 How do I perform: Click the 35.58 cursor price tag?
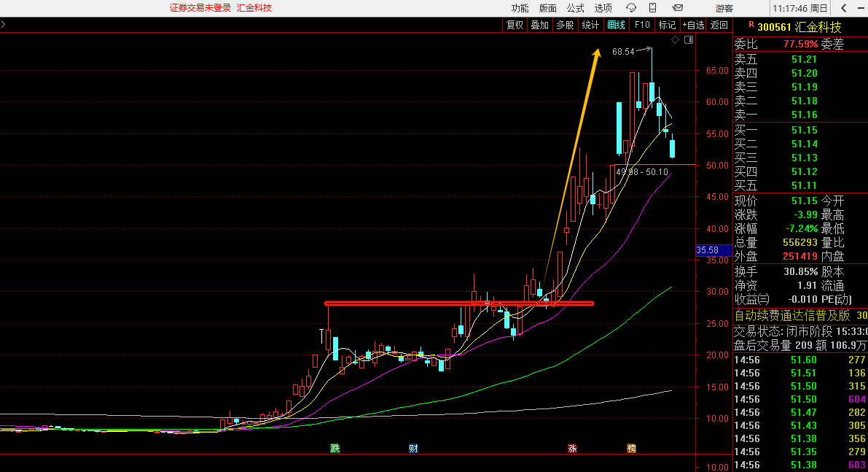[x=713, y=250]
